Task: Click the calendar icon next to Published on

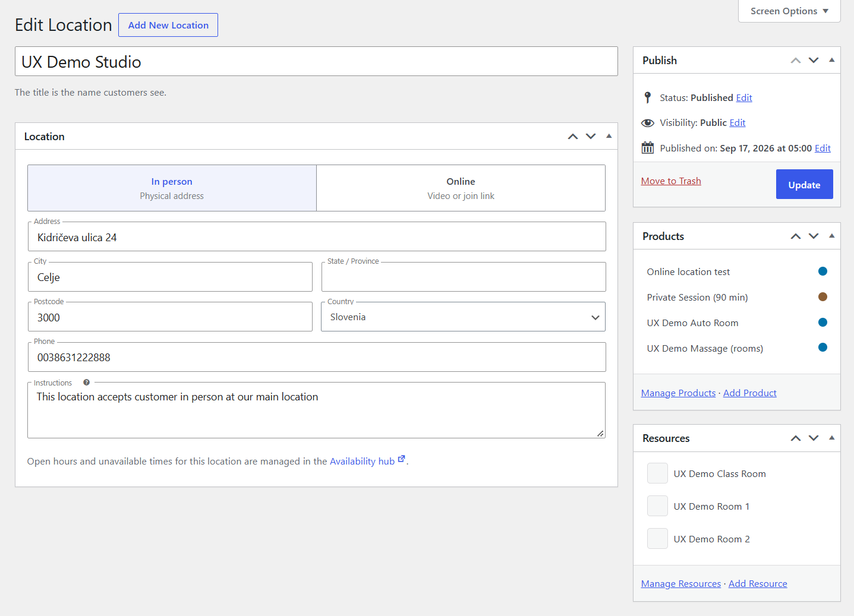Action: click(x=648, y=148)
